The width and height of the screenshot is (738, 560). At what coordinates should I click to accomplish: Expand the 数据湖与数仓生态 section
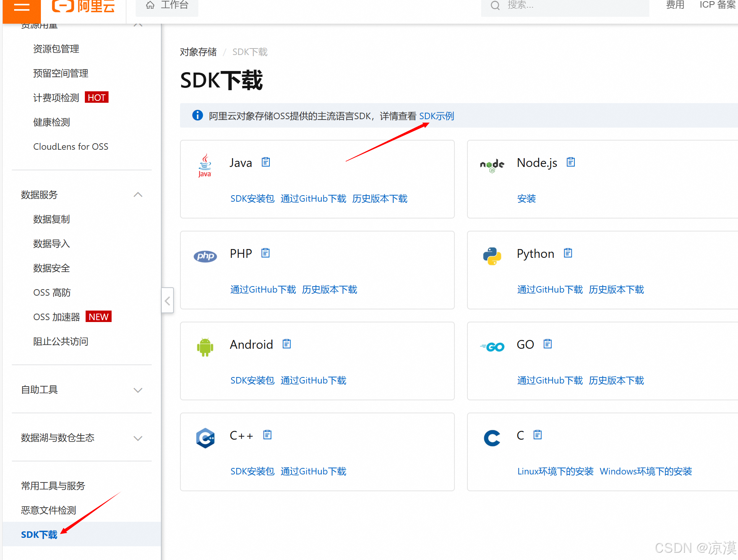pyautogui.click(x=138, y=438)
